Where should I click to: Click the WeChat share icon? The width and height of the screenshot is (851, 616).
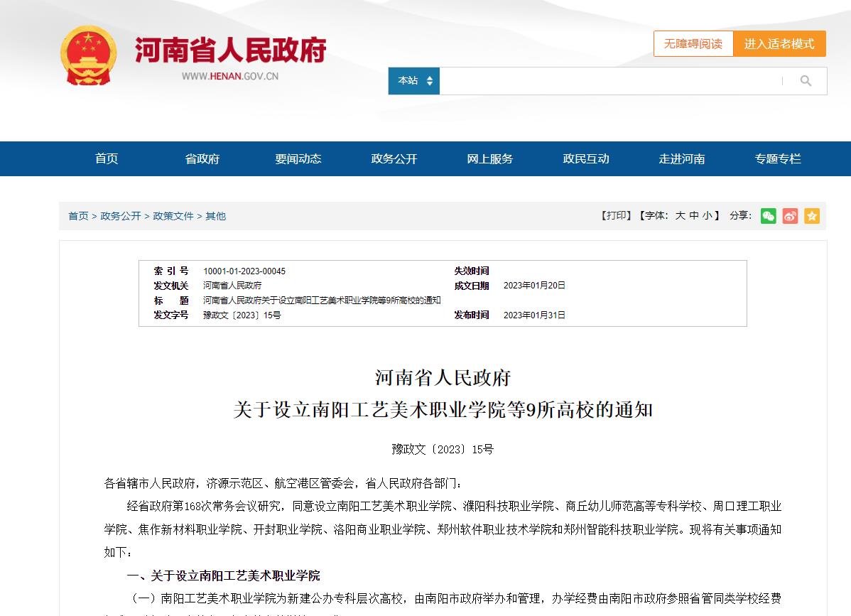[x=768, y=216]
